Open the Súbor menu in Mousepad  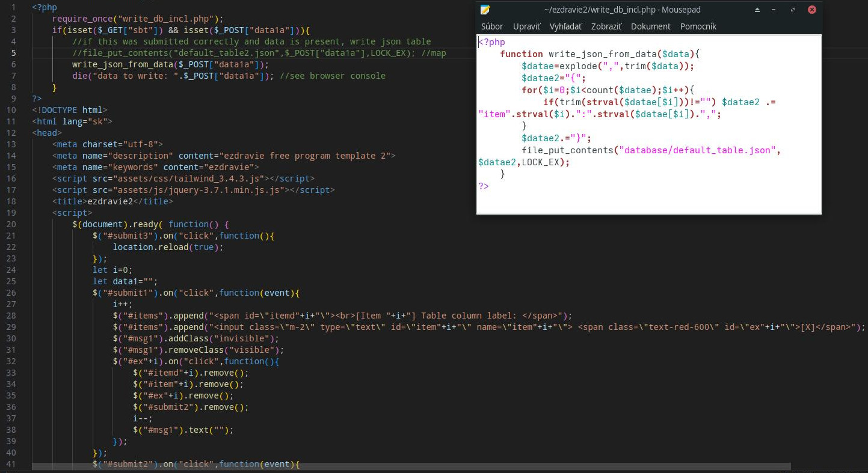pos(491,26)
